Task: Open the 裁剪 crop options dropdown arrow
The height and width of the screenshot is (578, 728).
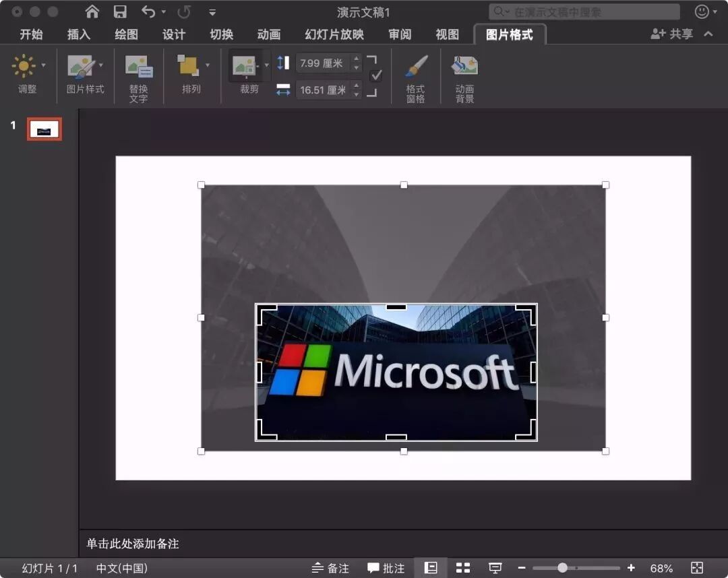Action: pos(266,65)
